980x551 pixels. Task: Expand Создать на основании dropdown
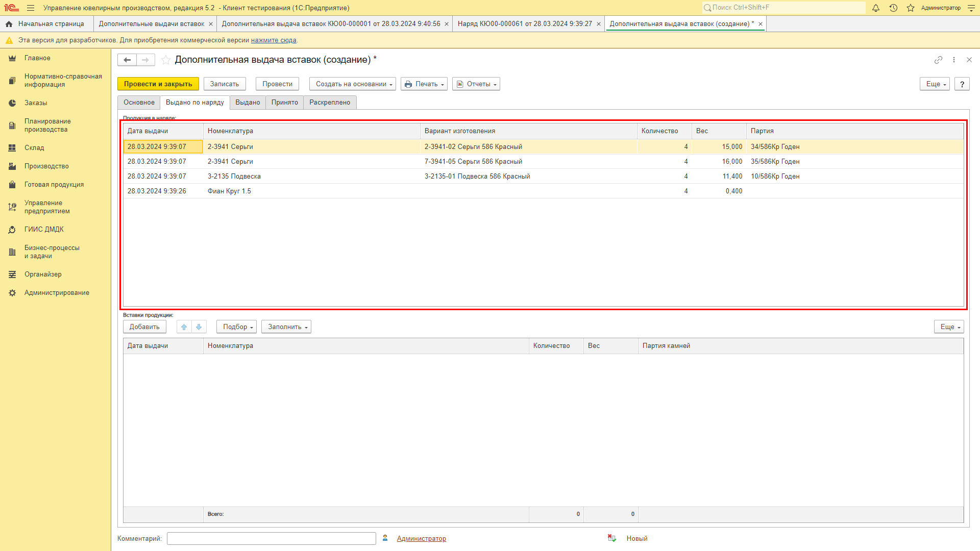tap(353, 84)
